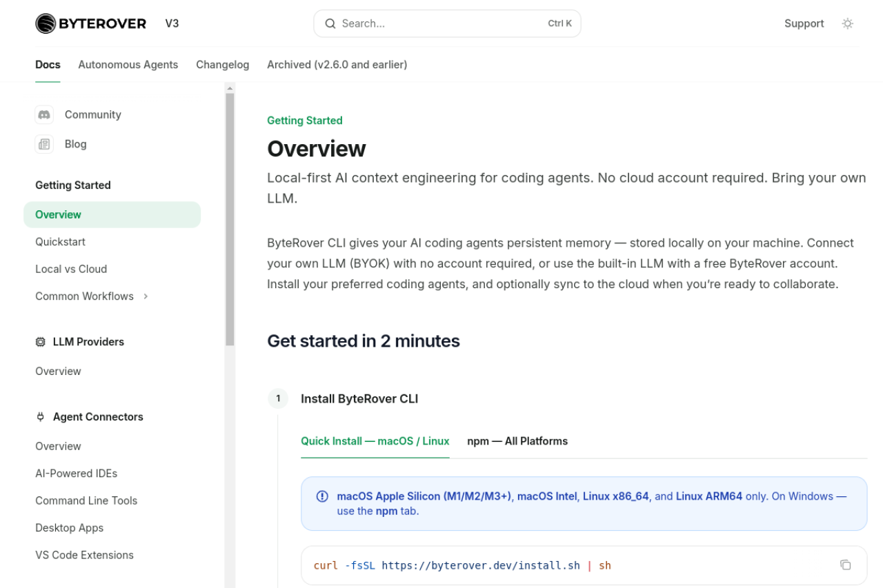Click the curl install command text
Image resolution: width=883 pixels, height=588 pixels.
pyautogui.click(x=462, y=566)
